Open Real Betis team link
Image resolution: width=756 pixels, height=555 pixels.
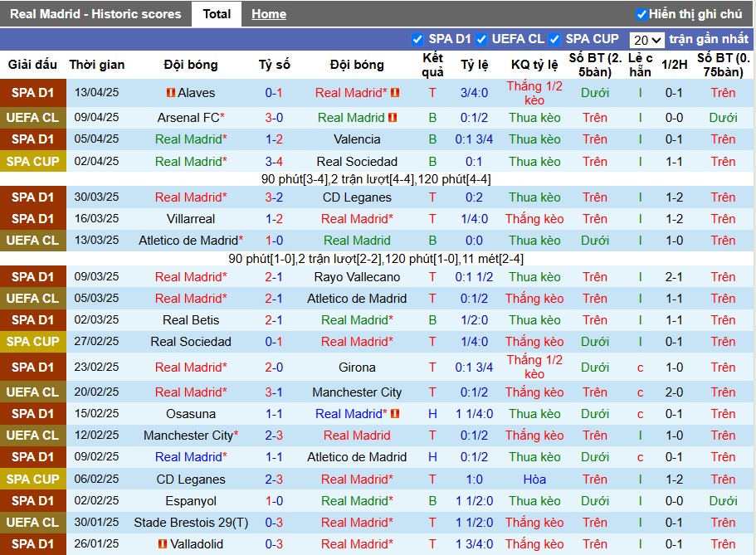click(x=191, y=320)
